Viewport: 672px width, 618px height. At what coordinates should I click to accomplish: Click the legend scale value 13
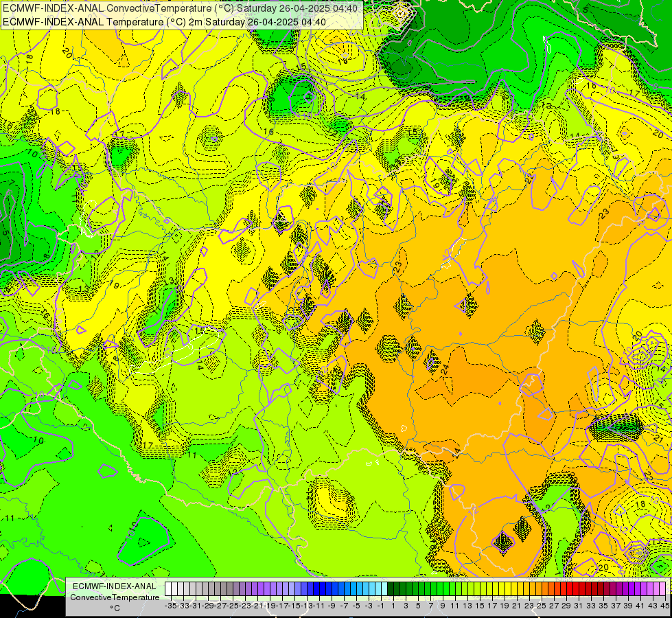tap(467, 606)
